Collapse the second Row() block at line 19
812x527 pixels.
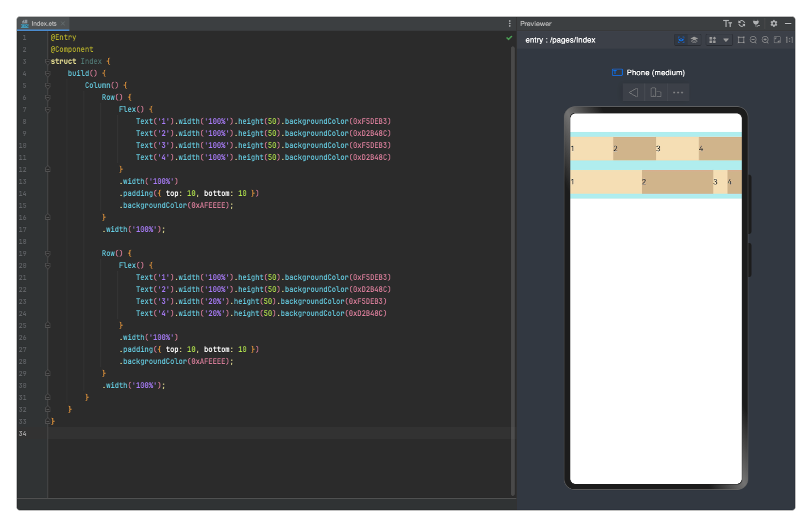tap(48, 253)
